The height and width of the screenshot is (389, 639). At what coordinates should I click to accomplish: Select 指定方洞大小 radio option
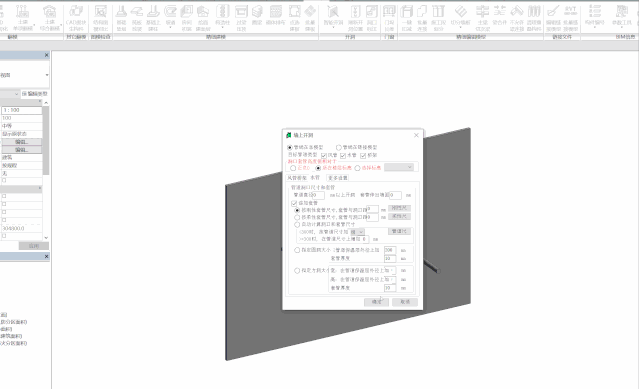coord(297,270)
